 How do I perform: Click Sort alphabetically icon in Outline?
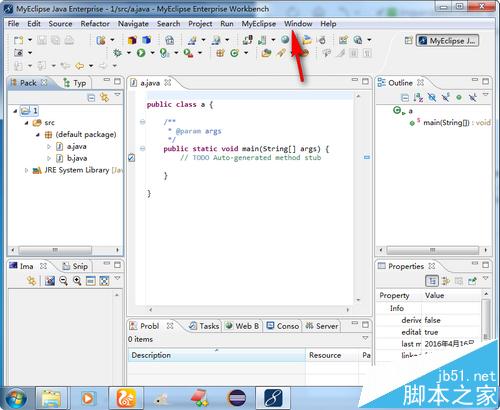pos(418,98)
